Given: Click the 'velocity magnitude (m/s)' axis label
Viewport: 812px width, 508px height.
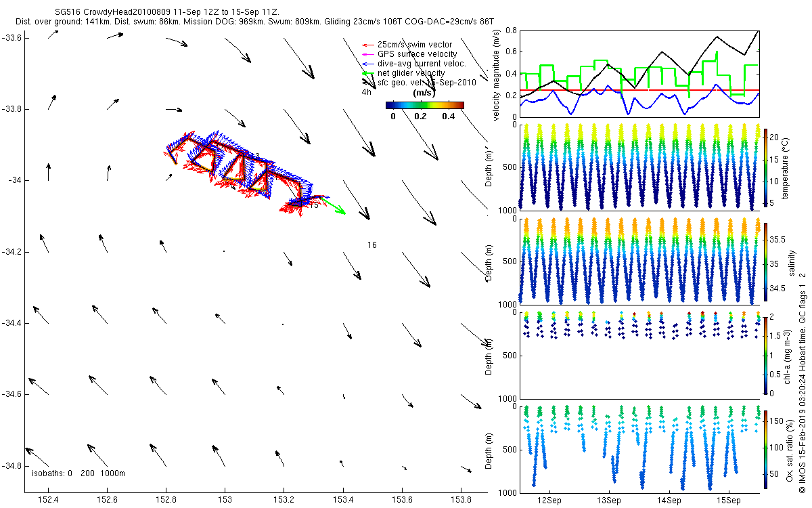Looking at the screenshot, I should (497, 75).
